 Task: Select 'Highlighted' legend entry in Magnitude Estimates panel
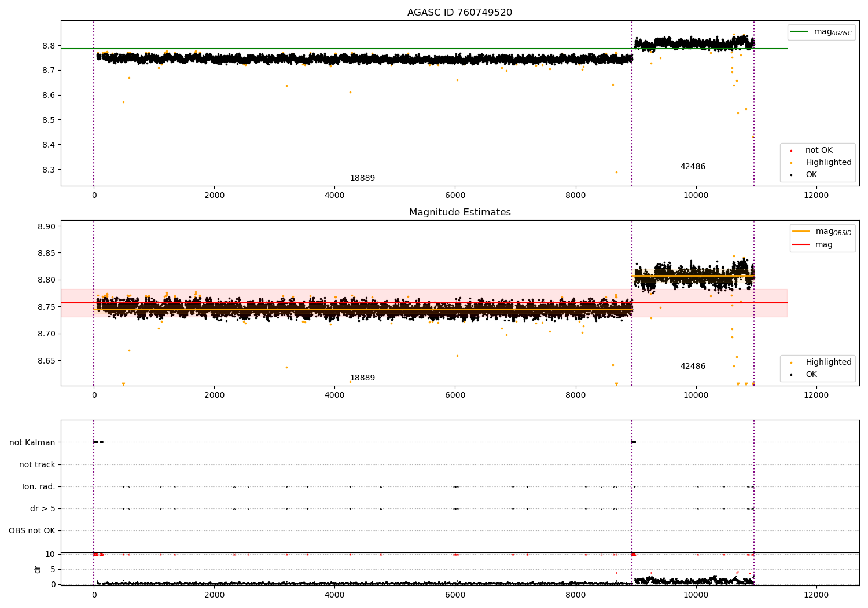click(x=828, y=362)
